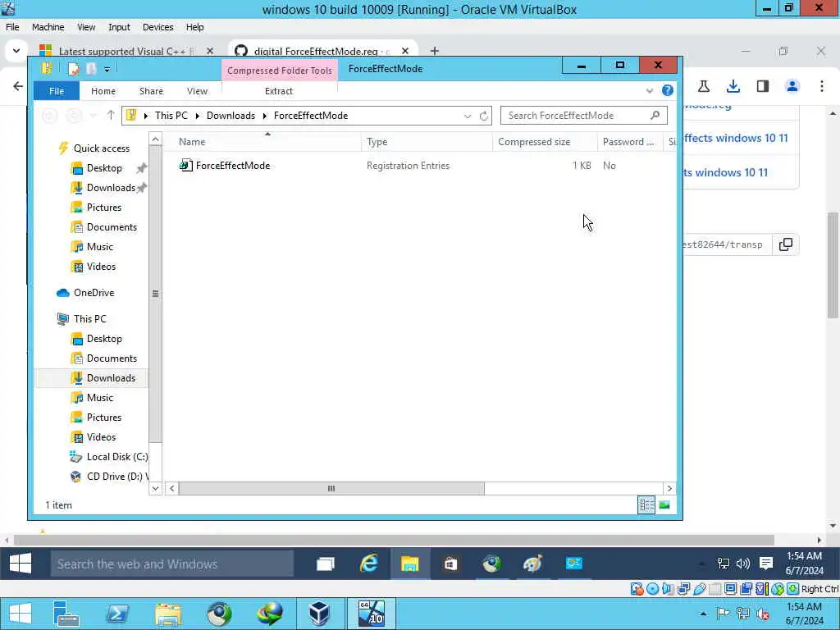Open the browser profile avatar icon

click(792, 86)
